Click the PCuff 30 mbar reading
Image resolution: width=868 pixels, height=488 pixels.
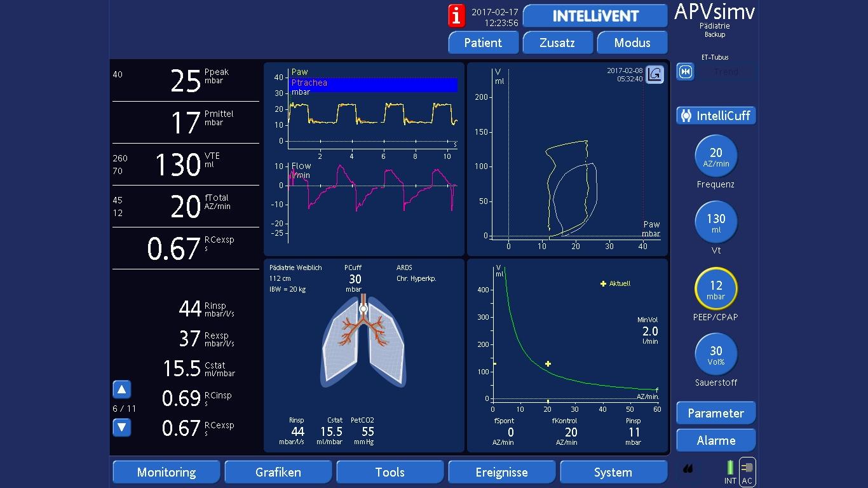354,278
